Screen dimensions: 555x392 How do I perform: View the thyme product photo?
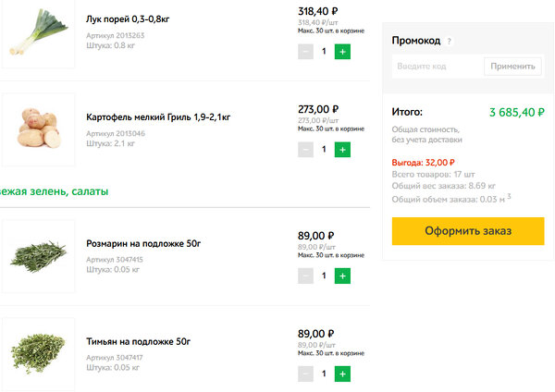[37, 353]
